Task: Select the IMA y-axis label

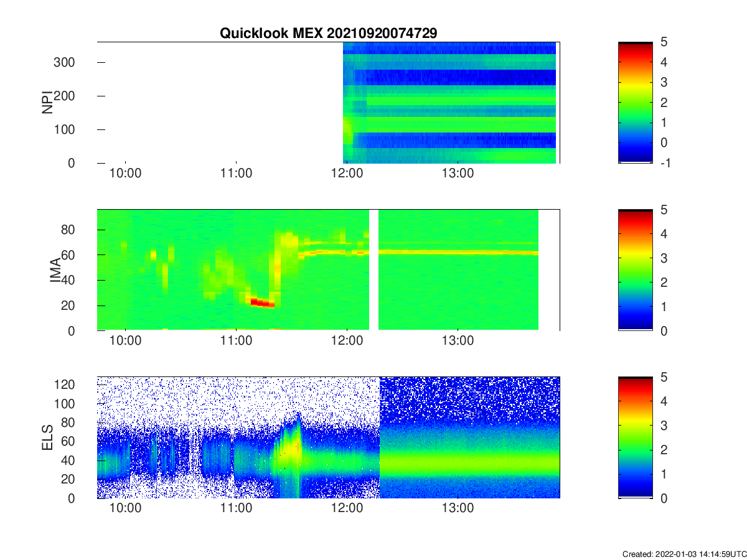Action: (x=55, y=271)
